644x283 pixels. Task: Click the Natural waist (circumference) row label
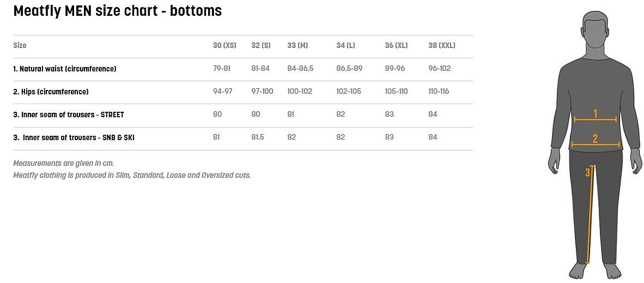65,69
